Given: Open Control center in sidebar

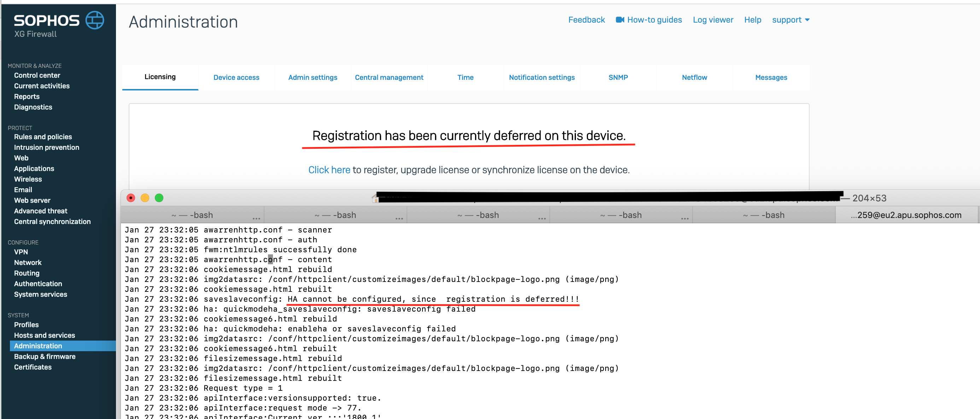Looking at the screenshot, I should point(37,75).
